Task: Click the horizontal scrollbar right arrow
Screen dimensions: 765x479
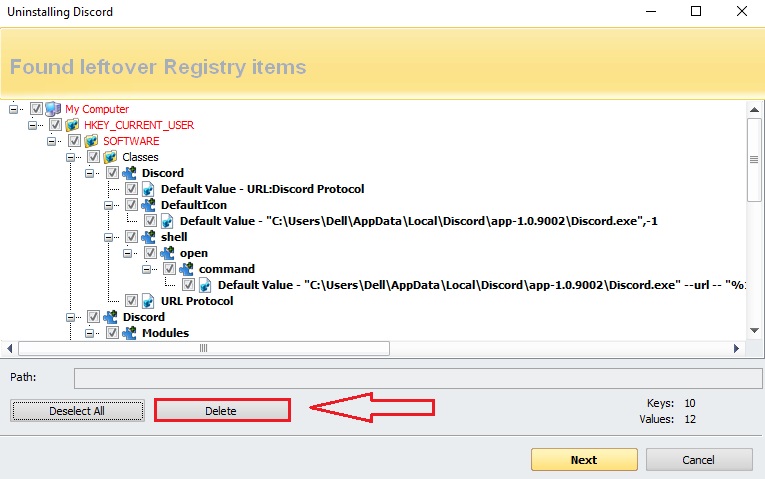Action: click(736, 348)
